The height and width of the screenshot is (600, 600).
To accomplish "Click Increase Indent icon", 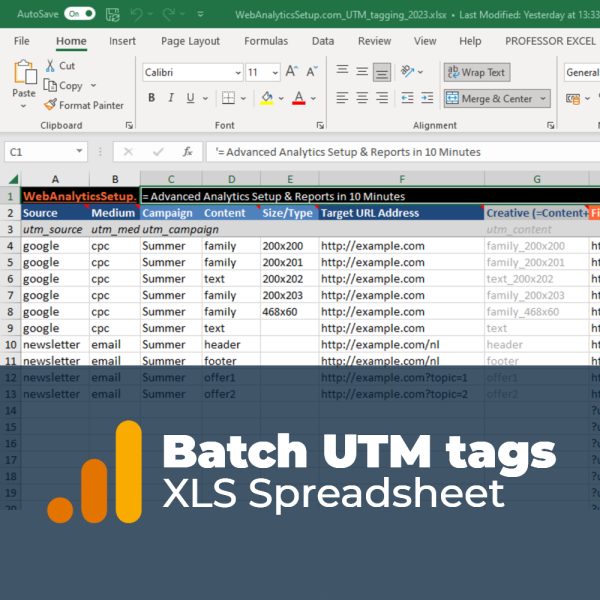I will tap(427, 98).
